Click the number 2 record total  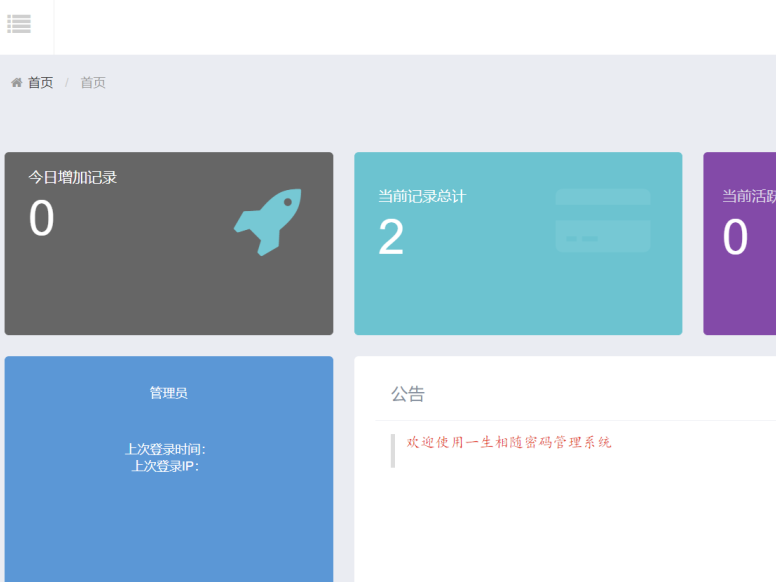391,238
